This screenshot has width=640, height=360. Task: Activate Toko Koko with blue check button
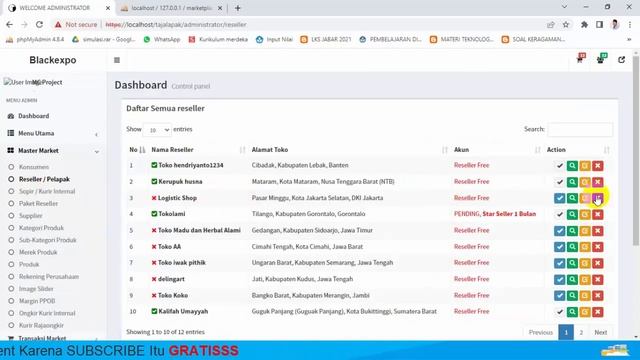pyautogui.click(x=560, y=296)
